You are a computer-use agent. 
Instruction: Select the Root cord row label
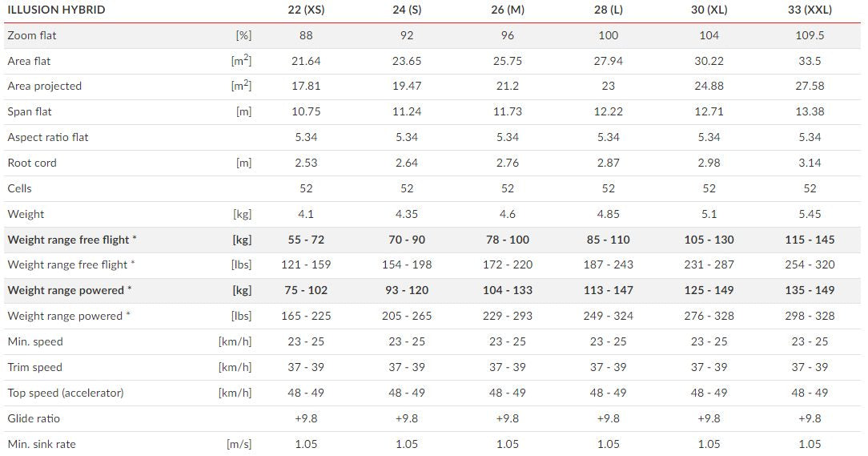(x=32, y=163)
